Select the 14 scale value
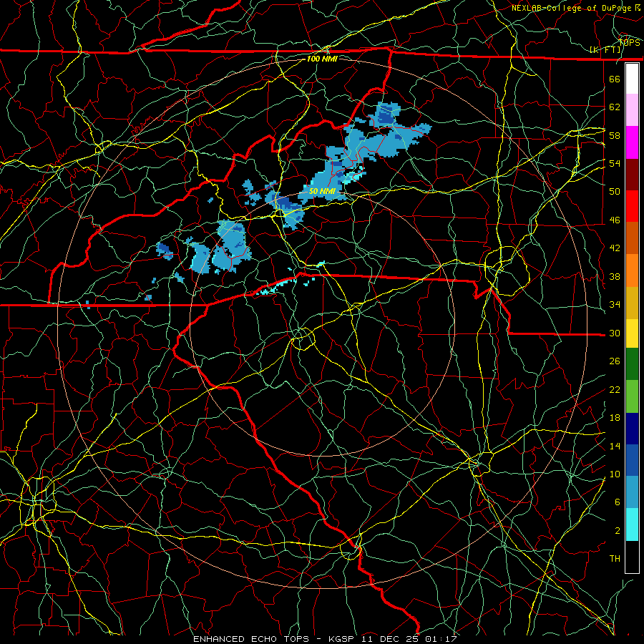Image resolution: width=644 pixels, height=644 pixels. tap(615, 446)
